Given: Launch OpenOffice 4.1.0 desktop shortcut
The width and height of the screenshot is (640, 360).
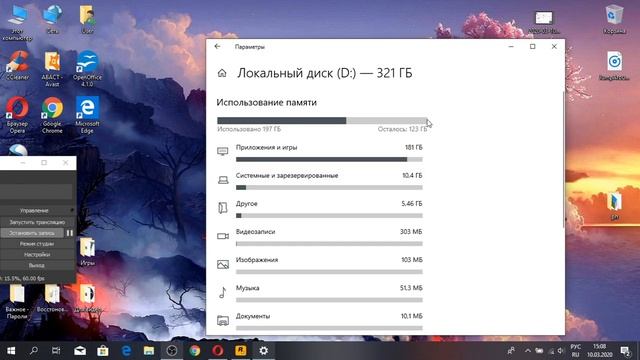Looking at the screenshot, I should (87, 69).
